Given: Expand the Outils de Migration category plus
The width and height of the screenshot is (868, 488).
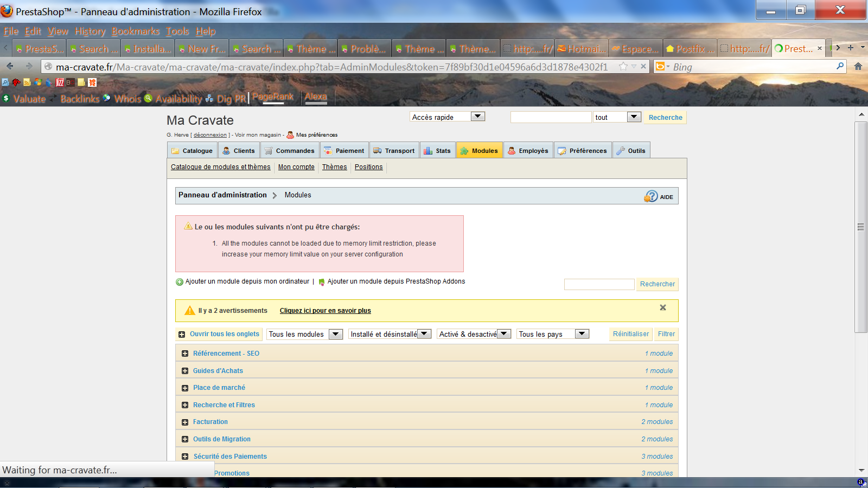Looking at the screenshot, I should 185,439.
